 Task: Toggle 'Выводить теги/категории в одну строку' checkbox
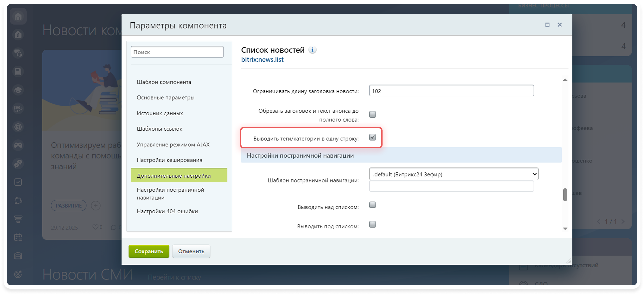click(372, 137)
